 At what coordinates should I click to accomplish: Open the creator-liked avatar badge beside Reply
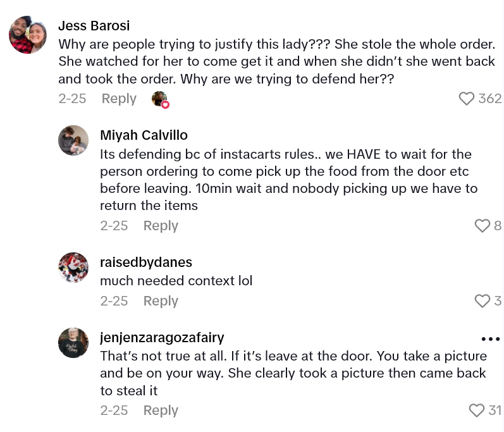point(160,99)
